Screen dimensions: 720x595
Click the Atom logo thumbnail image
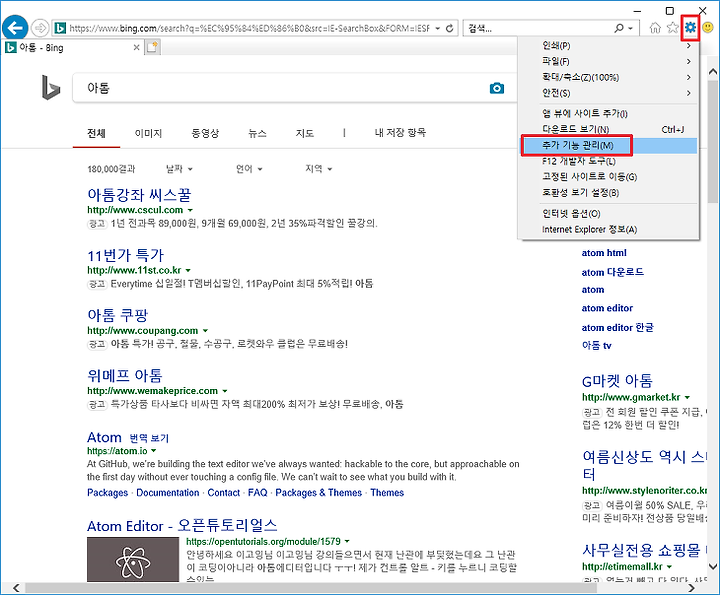click(x=133, y=560)
